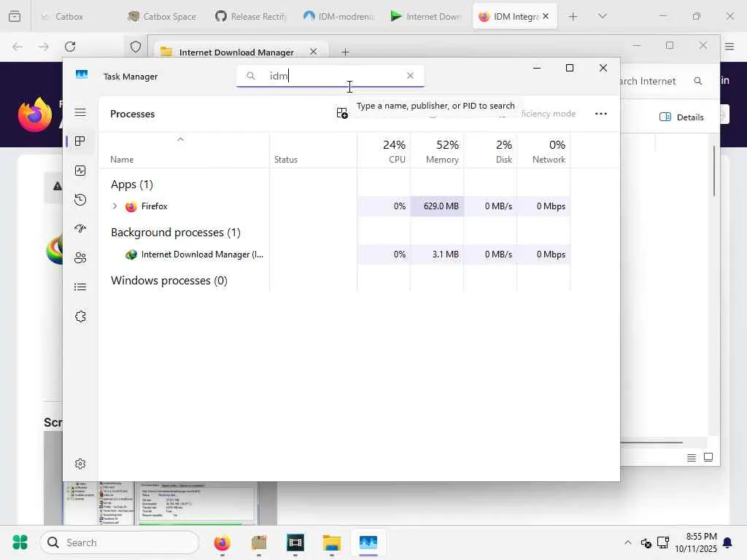This screenshot has width=747, height=560.
Task: Open Task Manager settings gear
Action: pos(80,464)
